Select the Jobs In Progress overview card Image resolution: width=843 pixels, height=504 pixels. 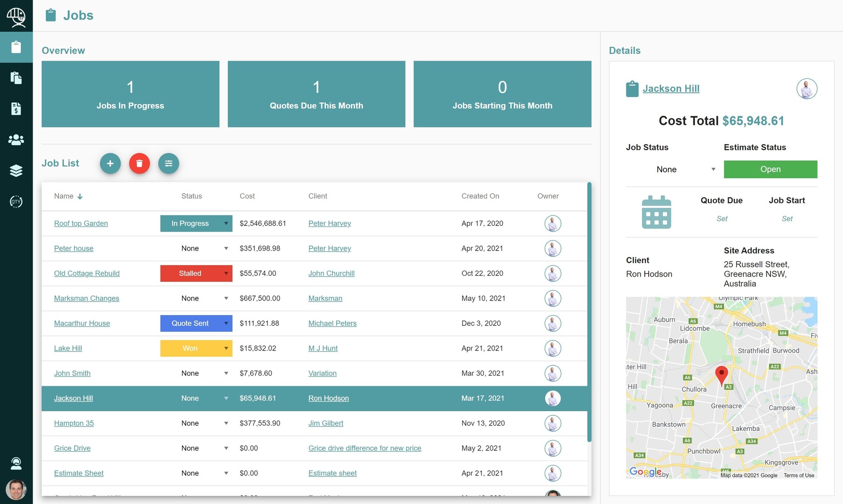tap(130, 94)
